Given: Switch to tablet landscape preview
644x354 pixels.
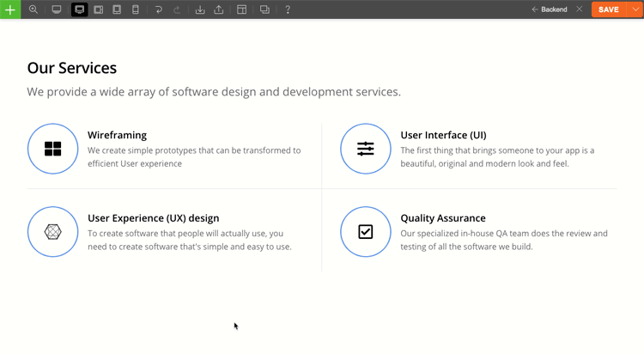Looking at the screenshot, I should [x=99, y=9].
